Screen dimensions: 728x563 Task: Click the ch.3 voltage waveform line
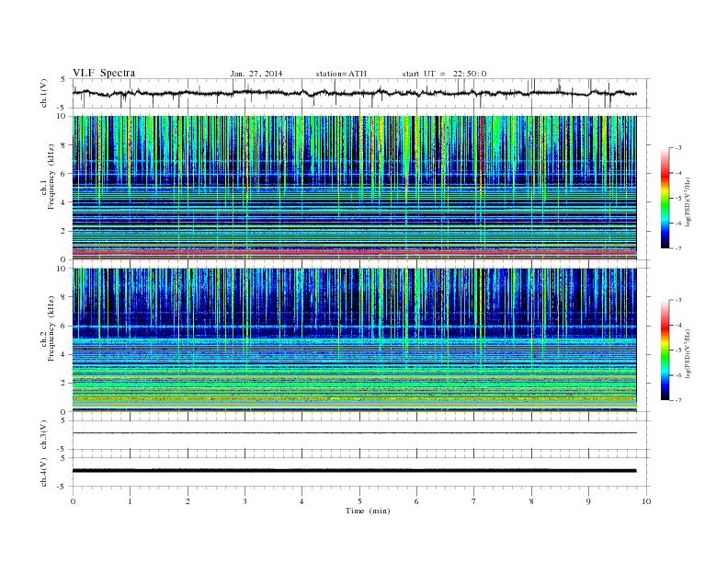(x=354, y=433)
